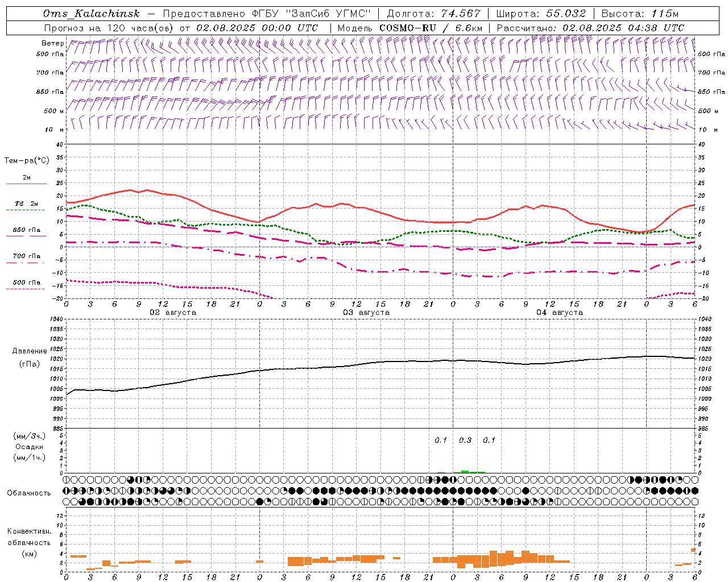Click the Облачность cloud cover label

[29, 493]
